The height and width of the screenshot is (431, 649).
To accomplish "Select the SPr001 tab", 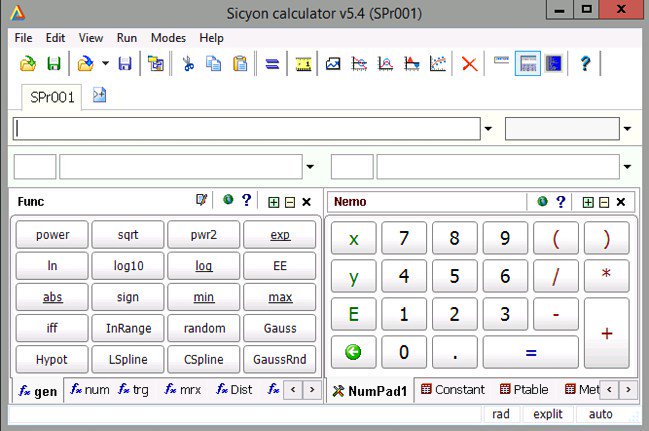I will pos(52,98).
